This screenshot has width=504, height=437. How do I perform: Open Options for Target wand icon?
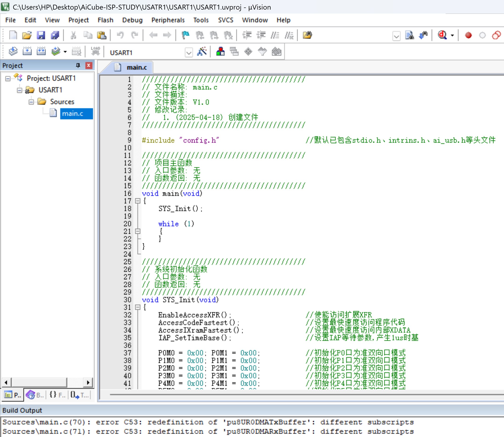pyautogui.click(x=202, y=51)
